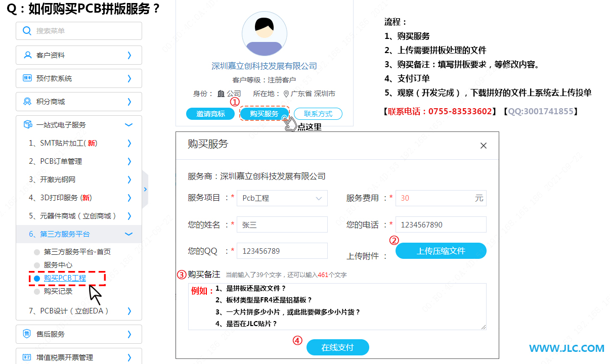
Task: Click the company profile avatar image
Action: coord(264,34)
